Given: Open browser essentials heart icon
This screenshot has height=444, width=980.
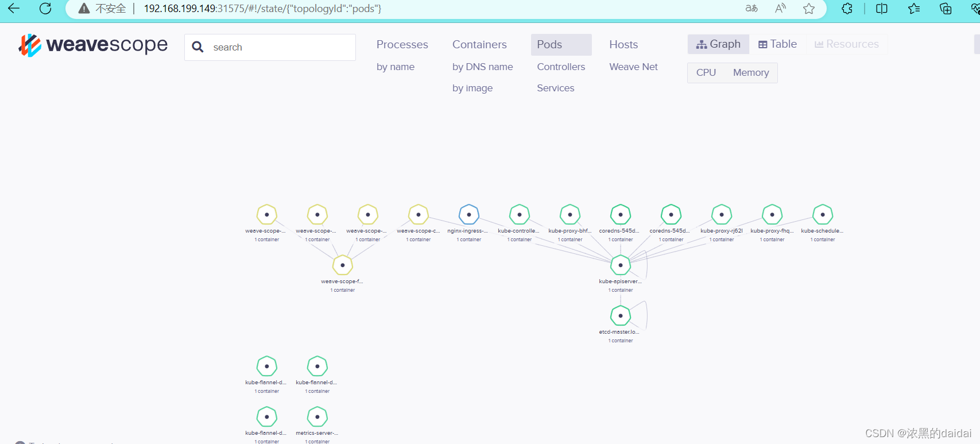Looking at the screenshot, I should 974,9.
